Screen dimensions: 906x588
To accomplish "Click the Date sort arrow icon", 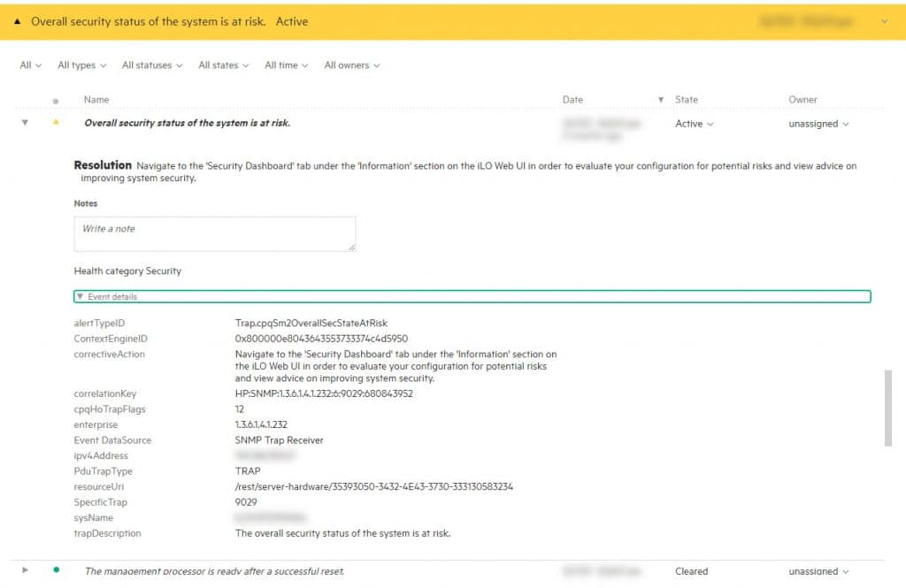I will (660, 100).
